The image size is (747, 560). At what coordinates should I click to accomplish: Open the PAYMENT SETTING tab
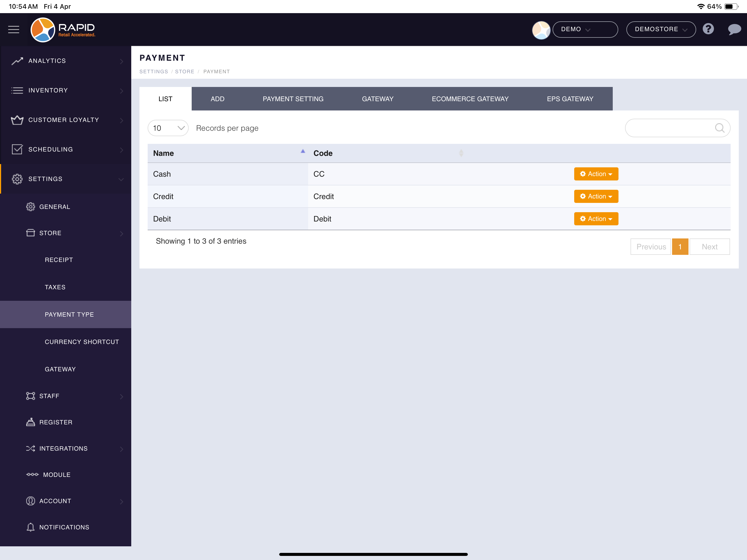pyautogui.click(x=293, y=99)
